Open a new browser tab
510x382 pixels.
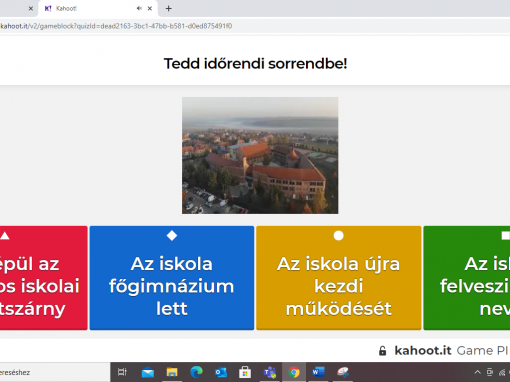tap(169, 8)
